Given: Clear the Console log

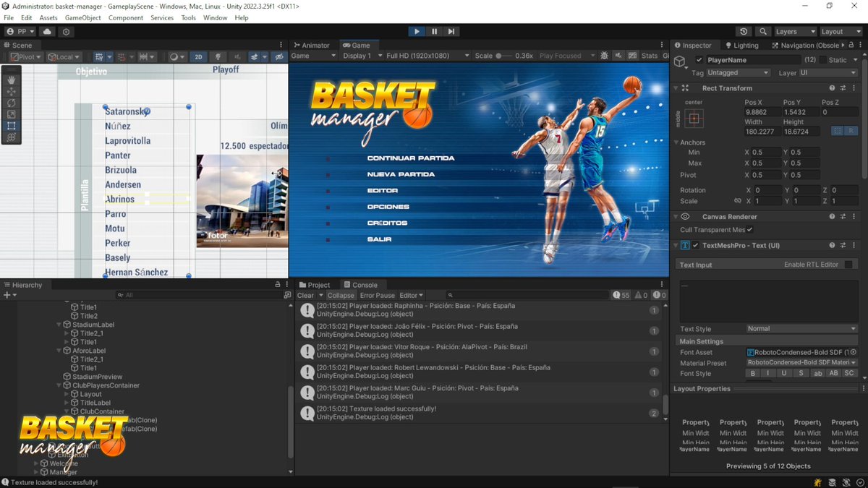Looking at the screenshot, I should tap(305, 295).
